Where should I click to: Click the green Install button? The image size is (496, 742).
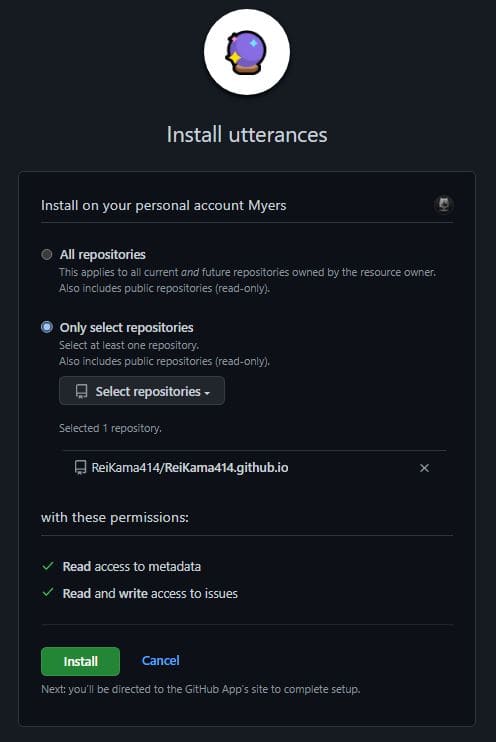click(80, 661)
